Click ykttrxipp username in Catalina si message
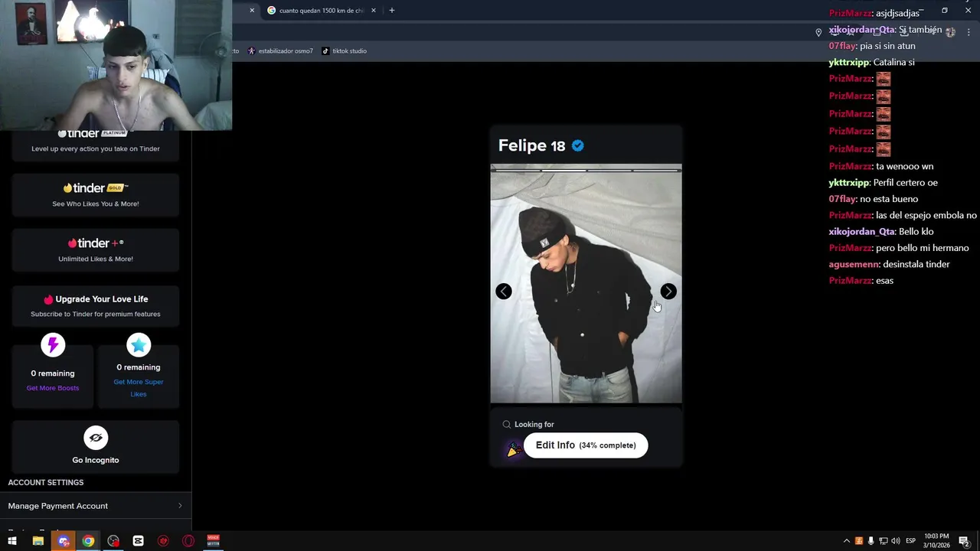 pos(849,62)
